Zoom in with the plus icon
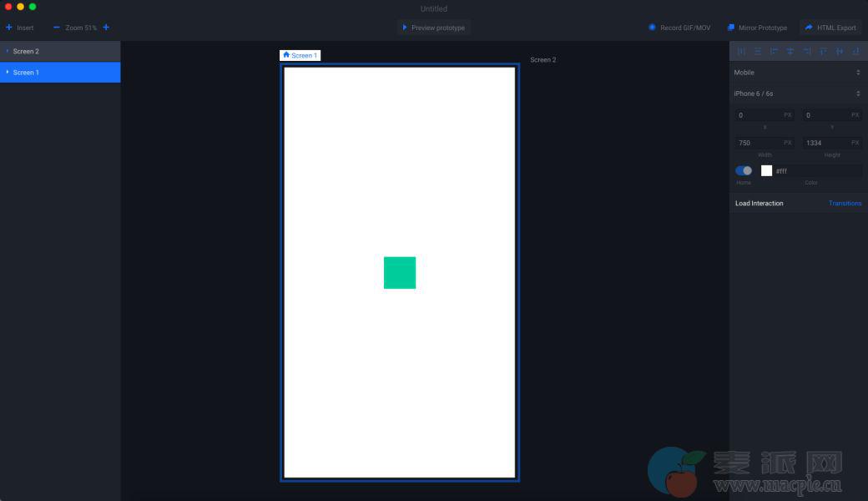This screenshot has width=868, height=501. click(x=106, y=28)
